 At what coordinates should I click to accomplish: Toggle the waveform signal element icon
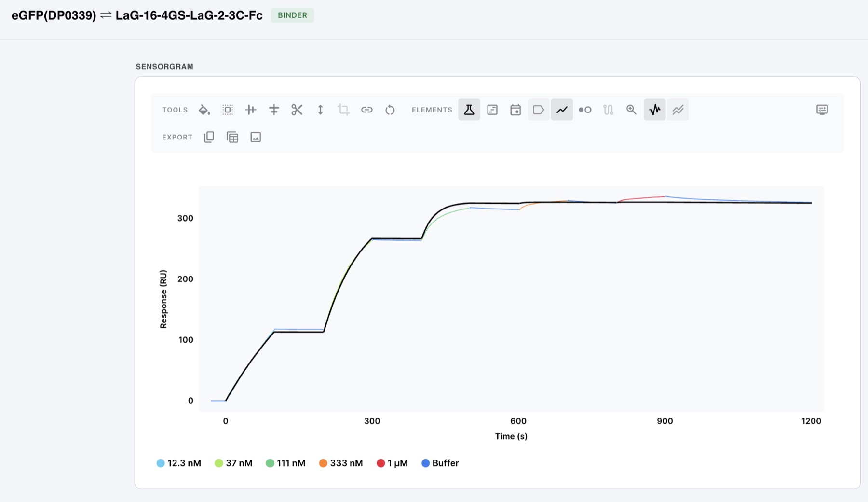click(655, 110)
